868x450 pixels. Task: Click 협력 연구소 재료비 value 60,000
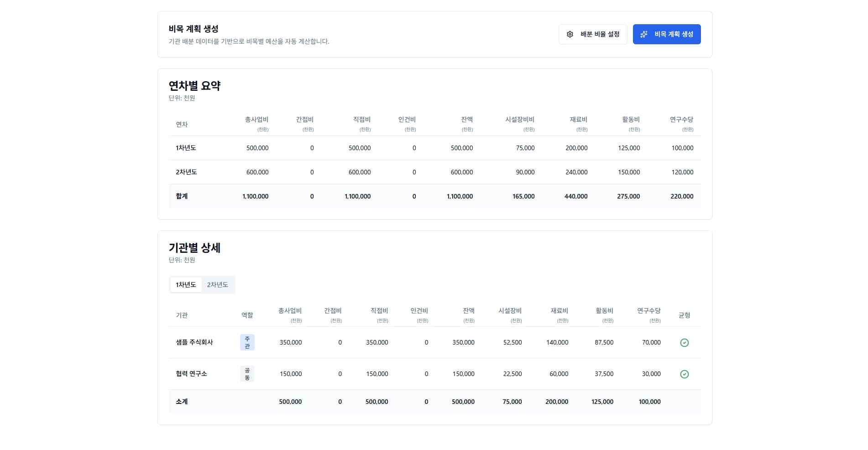[x=559, y=374]
